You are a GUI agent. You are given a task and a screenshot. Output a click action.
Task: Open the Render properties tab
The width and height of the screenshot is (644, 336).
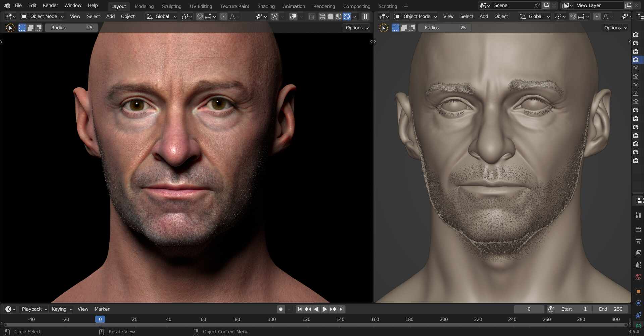638,230
